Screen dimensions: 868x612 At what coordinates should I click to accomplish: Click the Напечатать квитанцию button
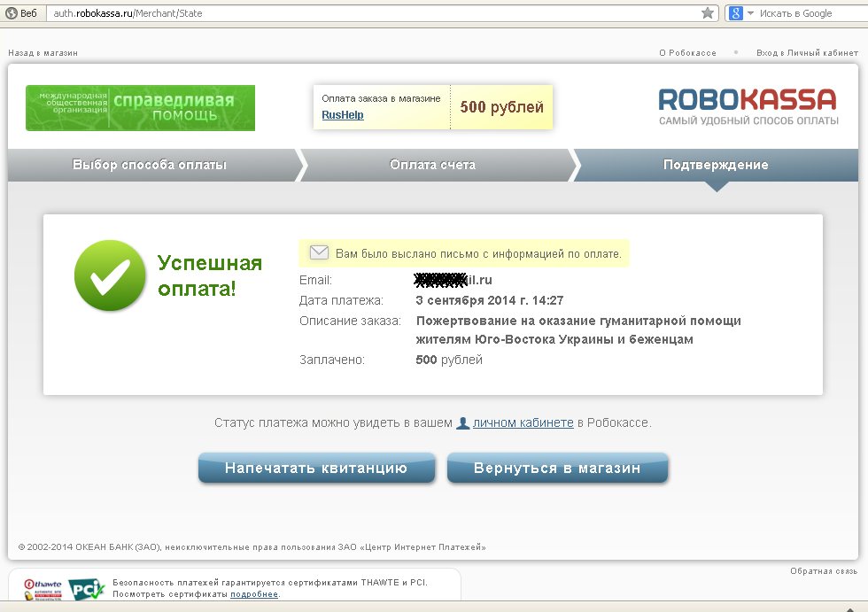coord(316,469)
